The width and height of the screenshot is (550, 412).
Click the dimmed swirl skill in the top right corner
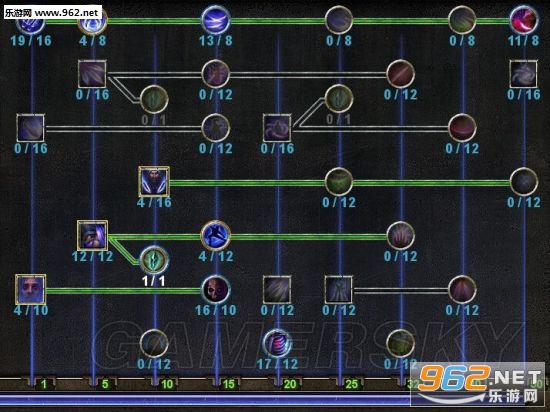523,74
